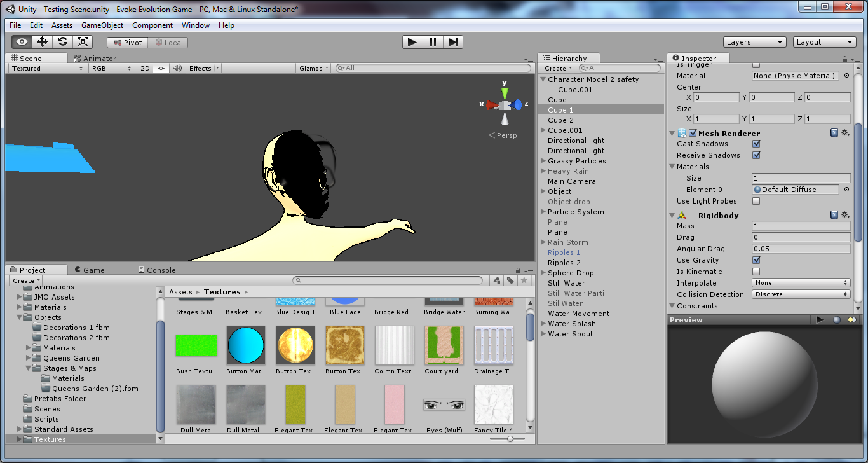The height and width of the screenshot is (463, 868).
Task: Start Play mode
Action: point(412,42)
